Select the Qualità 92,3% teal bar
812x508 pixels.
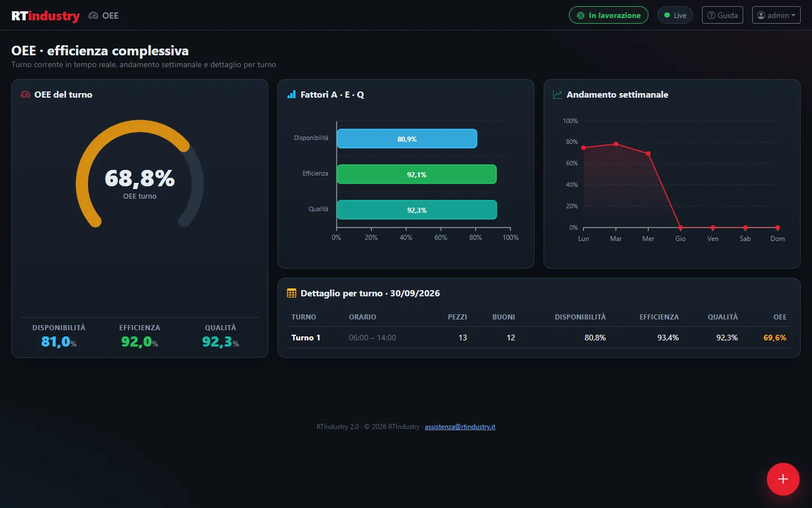[417, 210]
